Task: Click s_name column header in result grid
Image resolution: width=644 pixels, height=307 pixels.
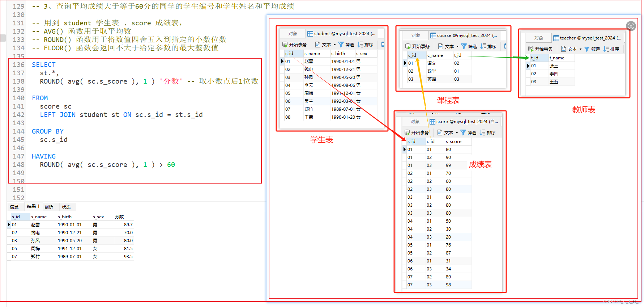Action: pyautogui.click(x=43, y=216)
